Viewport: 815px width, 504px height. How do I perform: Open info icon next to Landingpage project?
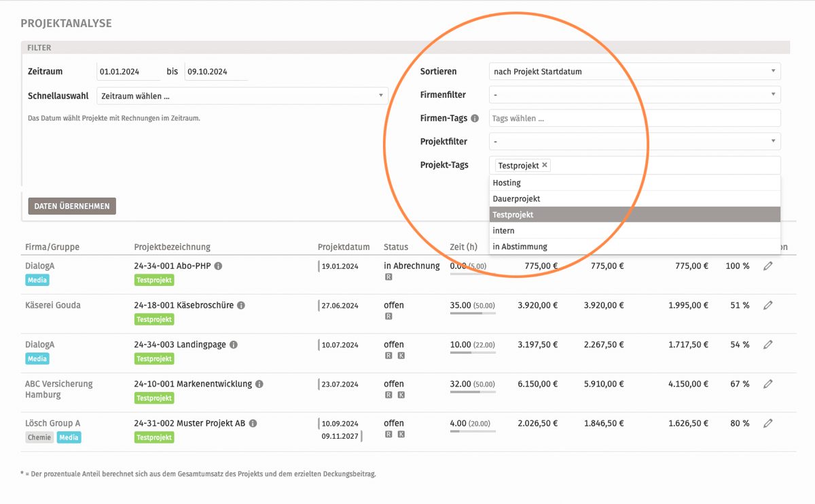click(234, 345)
